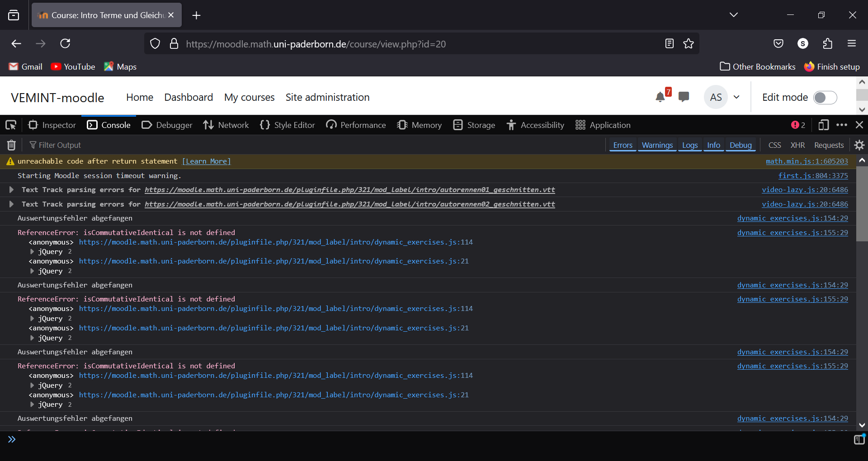The width and height of the screenshot is (868, 461).
Task: Close the Course Intro Terme tab
Action: [x=171, y=15]
